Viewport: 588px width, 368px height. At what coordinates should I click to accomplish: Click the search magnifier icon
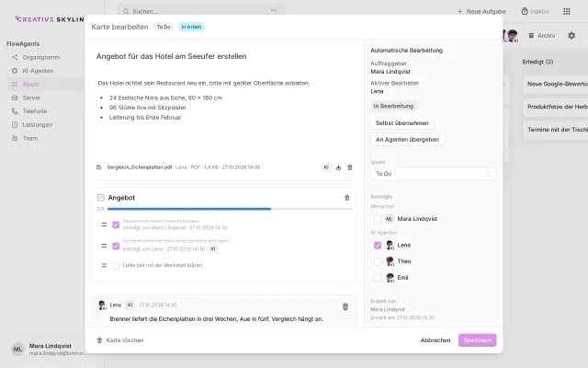(x=126, y=12)
